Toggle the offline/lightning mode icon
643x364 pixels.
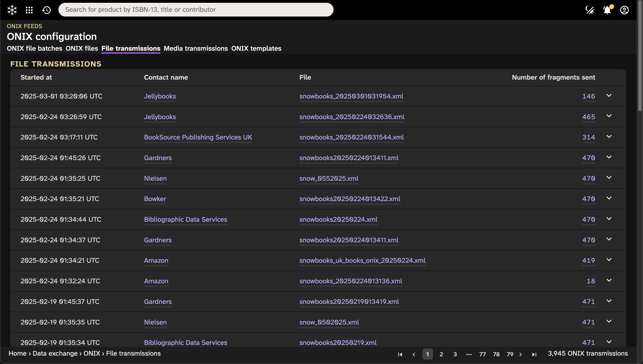coord(590,10)
